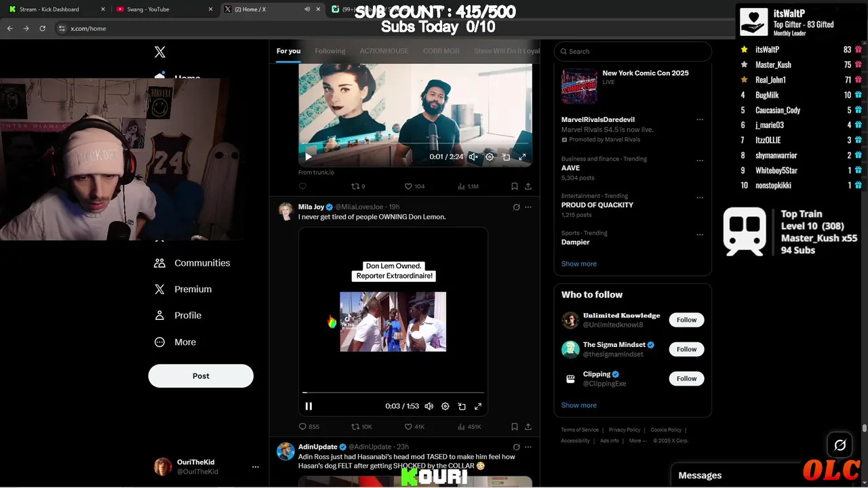This screenshot has height=488, width=868.
Task: Bookmark the Mila Joy post
Action: pyautogui.click(x=514, y=427)
